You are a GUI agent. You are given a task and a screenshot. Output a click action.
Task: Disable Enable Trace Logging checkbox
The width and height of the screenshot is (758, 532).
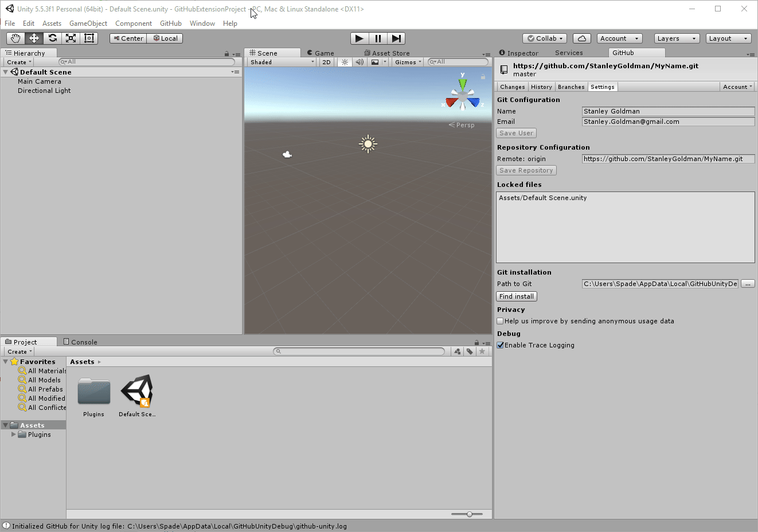click(x=501, y=345)
